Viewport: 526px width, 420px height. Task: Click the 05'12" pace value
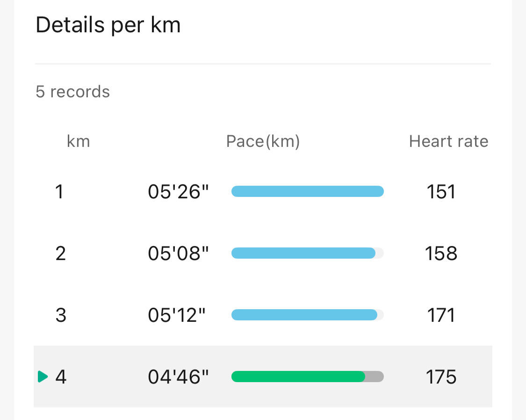[177, 315]
